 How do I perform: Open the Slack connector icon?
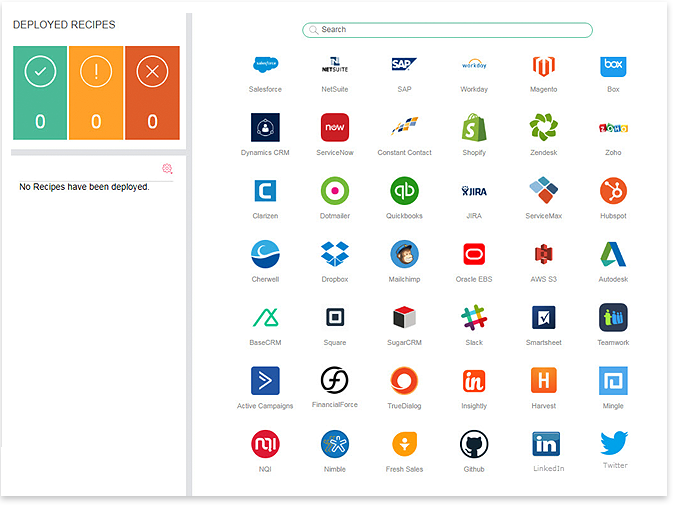(474, 317)
